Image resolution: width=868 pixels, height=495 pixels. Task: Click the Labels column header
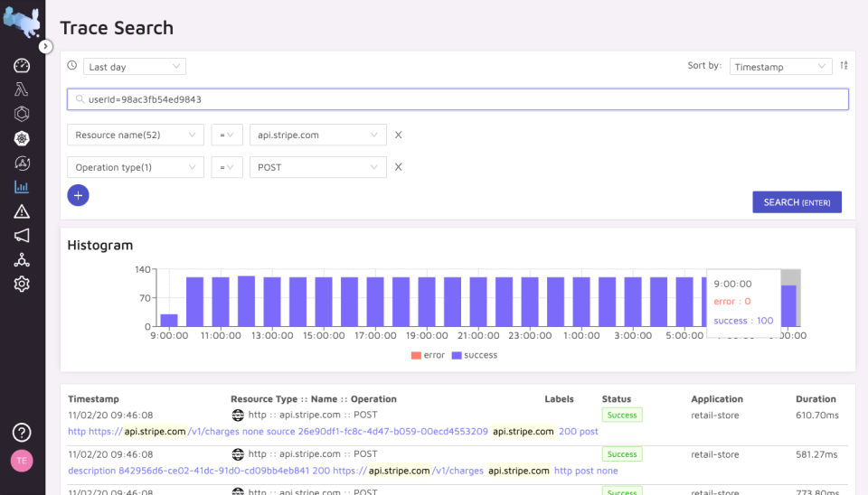(x=559, y=398)
